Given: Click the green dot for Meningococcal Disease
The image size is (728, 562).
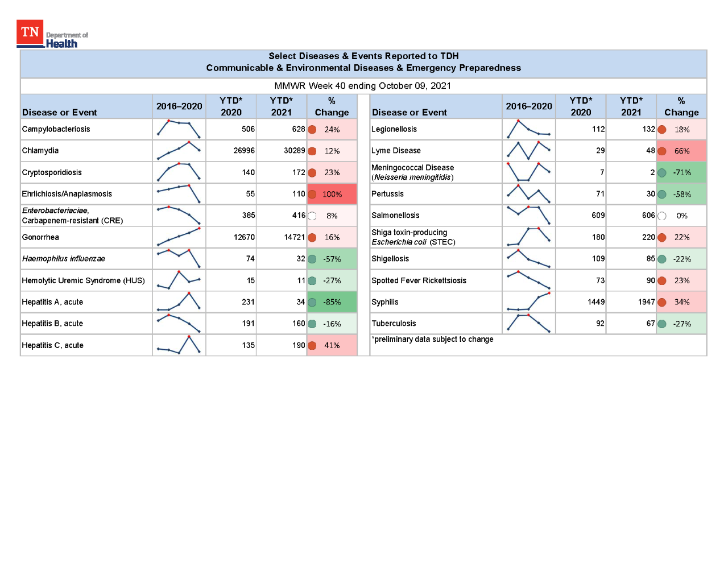Looking at the screenshot, I should click(662, 173).
